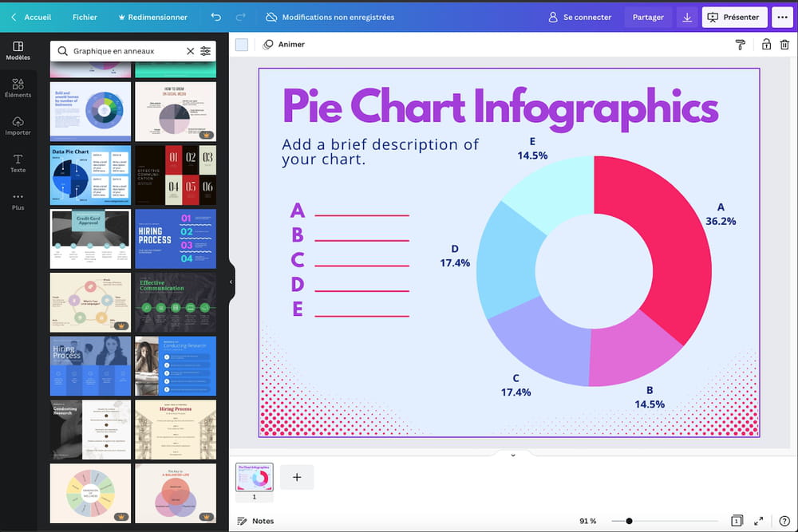
Task: Open the Fichier menu
Action: tap(85, 17)
